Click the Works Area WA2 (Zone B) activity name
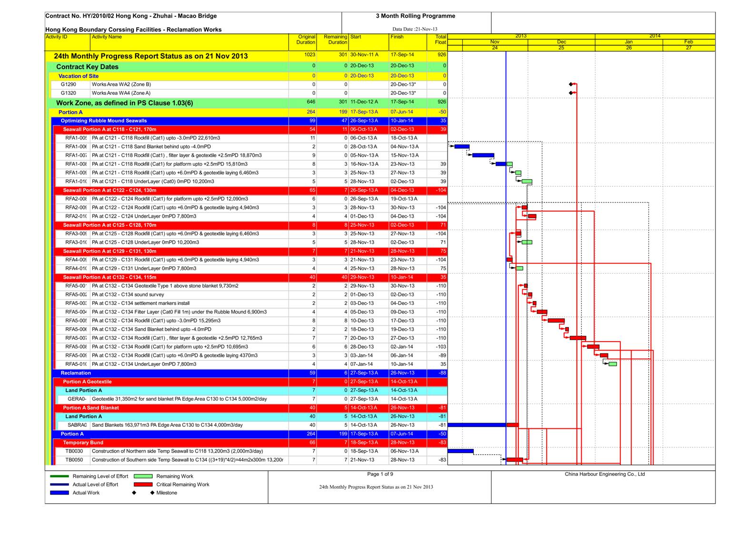The height and width of the screenshot is (535, 756). click(x=121, y=84)
